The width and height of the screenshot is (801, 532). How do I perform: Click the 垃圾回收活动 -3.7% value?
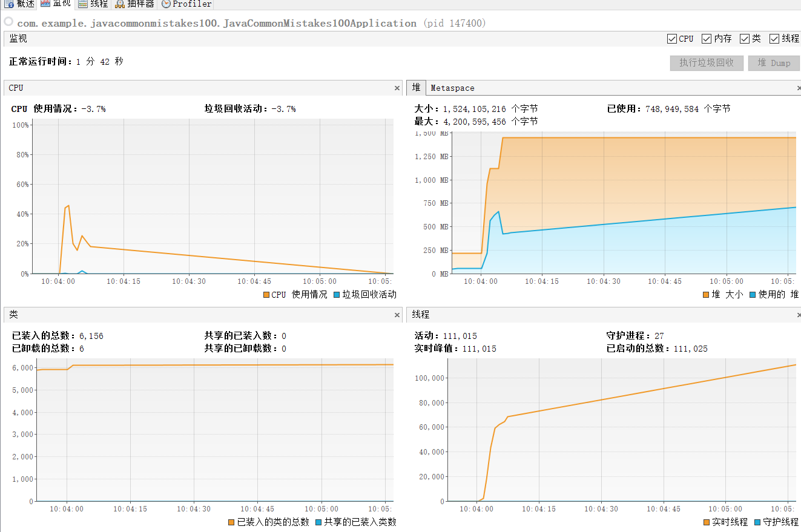coord(283,109)
